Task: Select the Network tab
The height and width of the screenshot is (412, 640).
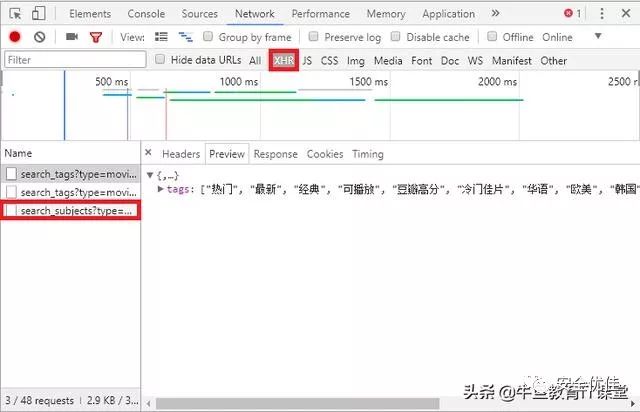Action: pyautogui.click(x=255, y=14)
